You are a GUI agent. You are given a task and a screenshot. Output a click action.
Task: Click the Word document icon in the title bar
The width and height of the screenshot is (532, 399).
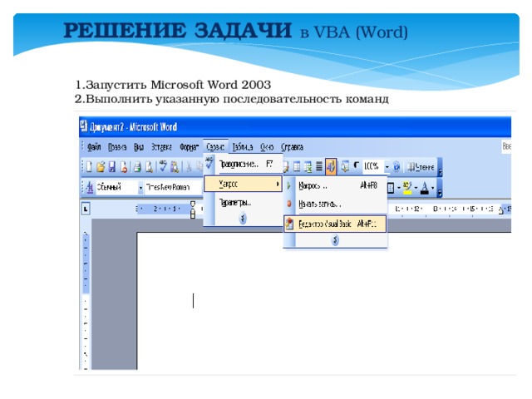pos(84,126)
